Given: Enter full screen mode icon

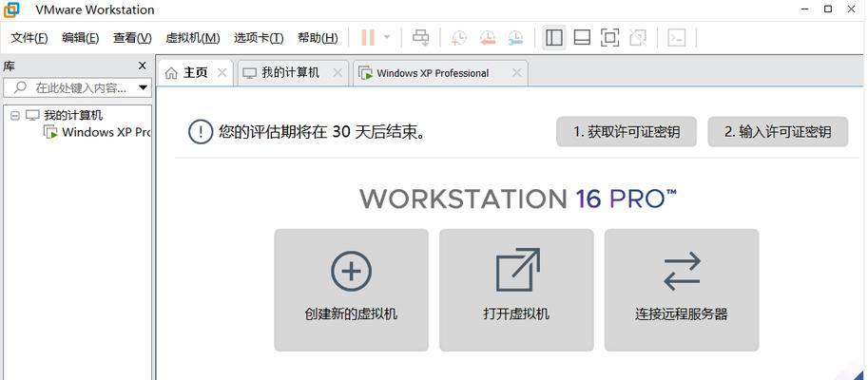Looking at the screenshot, I should coord(609,38).
